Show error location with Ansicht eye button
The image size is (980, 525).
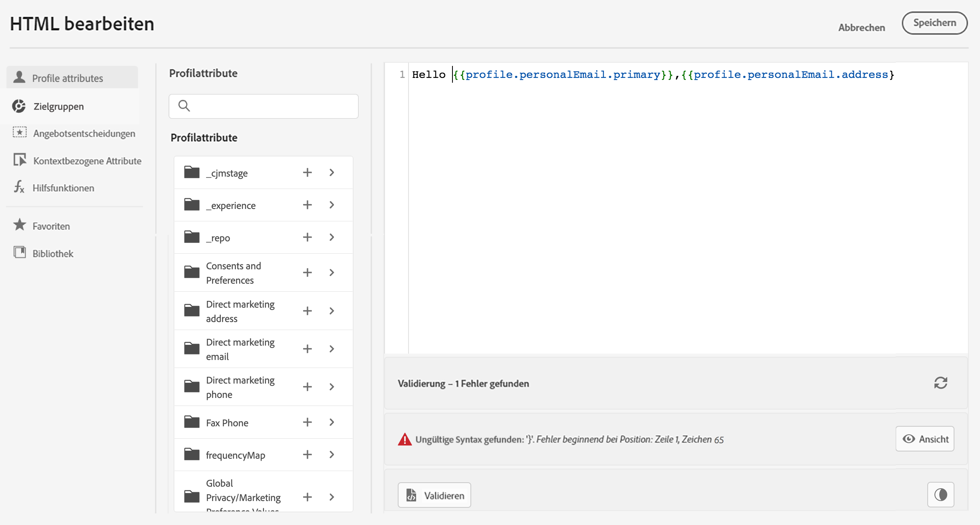(924, 439)
